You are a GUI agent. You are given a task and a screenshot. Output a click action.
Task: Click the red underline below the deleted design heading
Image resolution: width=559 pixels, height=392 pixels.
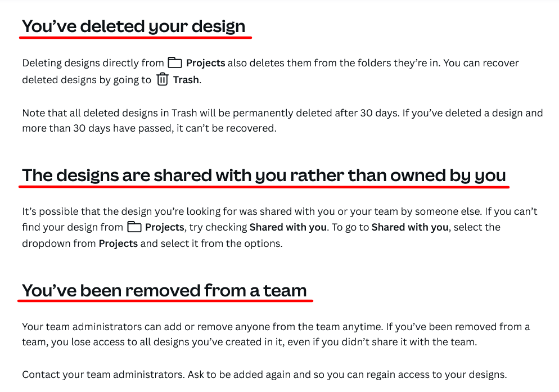tap(135, 38)
